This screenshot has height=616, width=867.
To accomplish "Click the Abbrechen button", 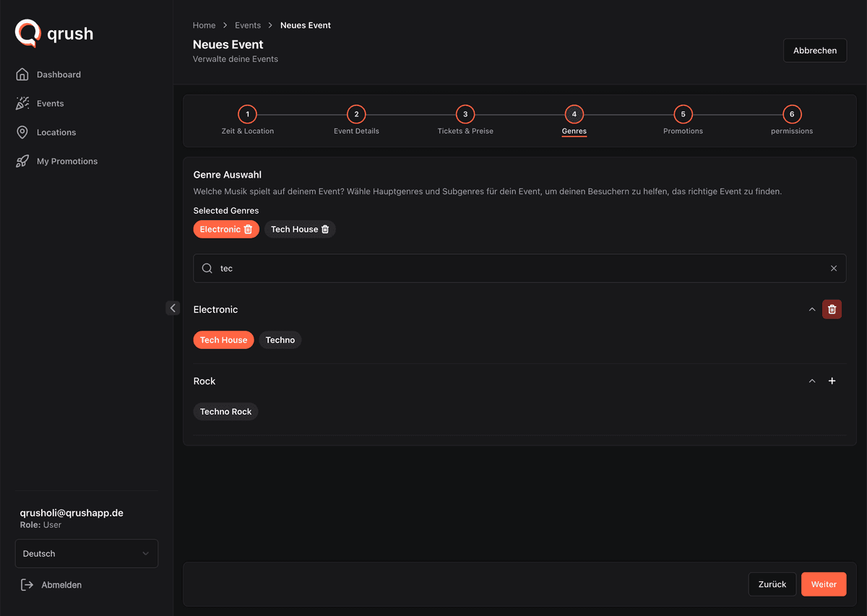I will pyautogui.click(x=815, y=51).
